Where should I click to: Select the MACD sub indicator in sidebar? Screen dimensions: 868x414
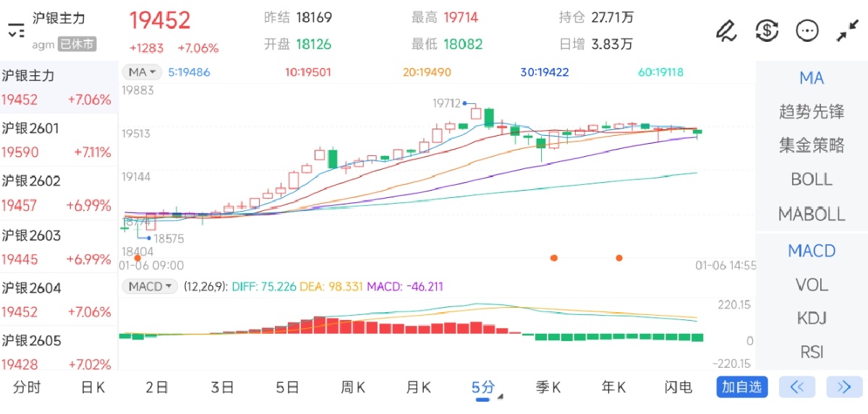[812, 251]
